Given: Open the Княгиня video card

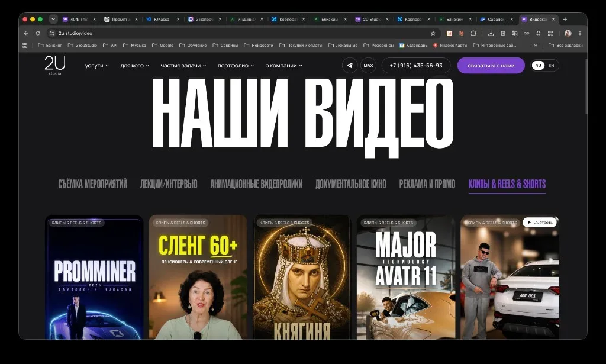Looking at the screenshot, I should click(302, 278).
